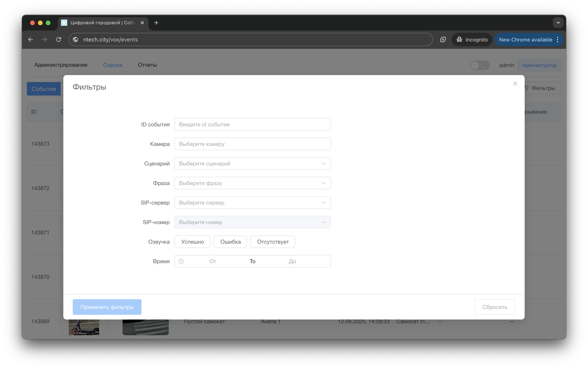The height and width of the screenshot is (368, 588).
Task: Expand the Сценарий dropdown
Action: [x=252, y=163]
